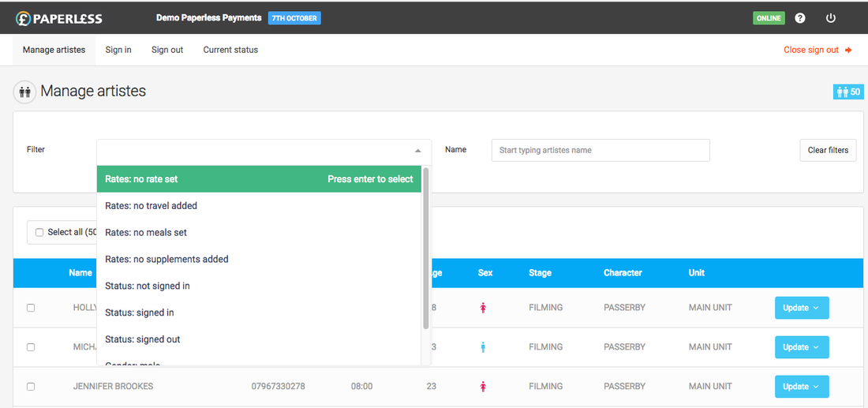Screen dimensions: 868x408
Task: Toggle the Select all checkbox
Action: click(39, 233)
